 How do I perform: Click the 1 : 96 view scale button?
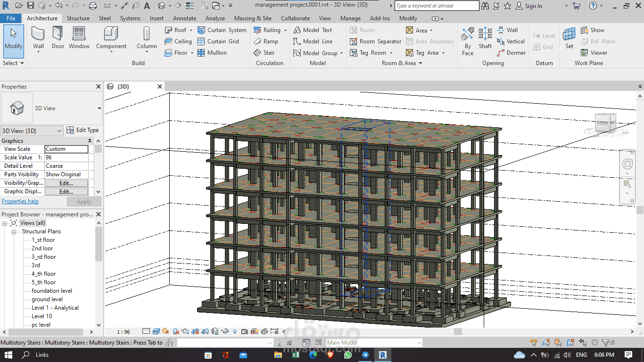pos(124,332)
